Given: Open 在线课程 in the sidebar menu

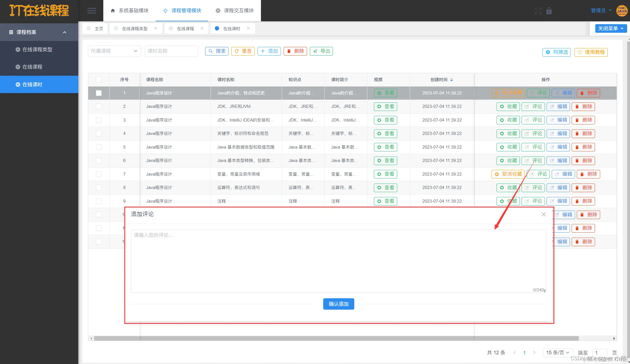Looking at the screenshot, I should click(32, 67).
